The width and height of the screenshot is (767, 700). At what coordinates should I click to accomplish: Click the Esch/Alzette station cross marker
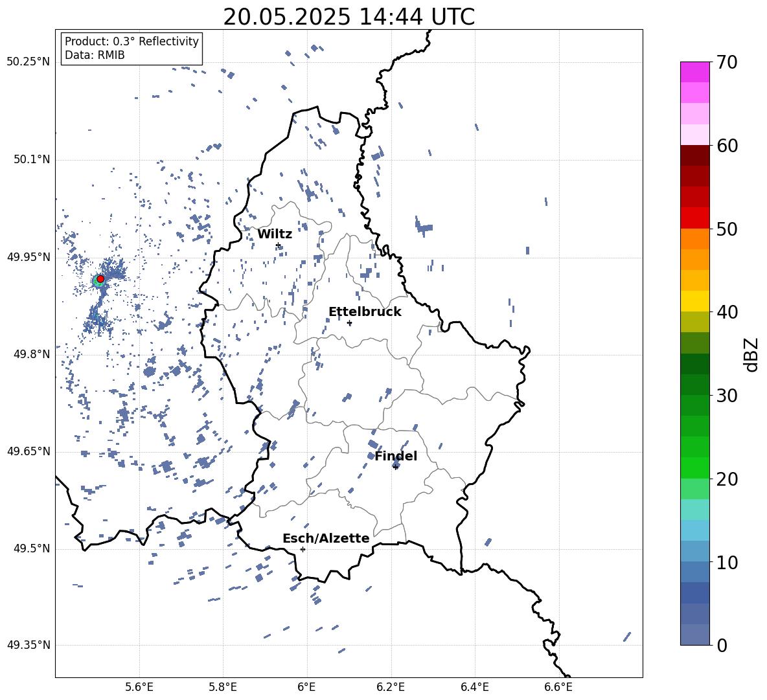303,549
